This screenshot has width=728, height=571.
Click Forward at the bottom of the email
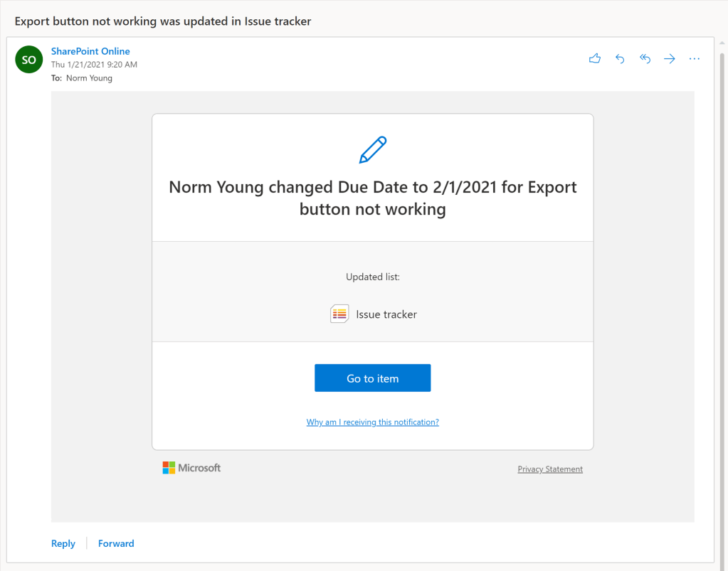[x=115, y=543]
